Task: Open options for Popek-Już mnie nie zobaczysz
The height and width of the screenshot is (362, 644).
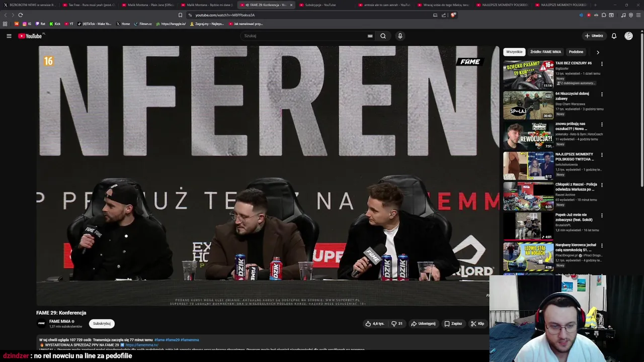Action: (602, 215)
